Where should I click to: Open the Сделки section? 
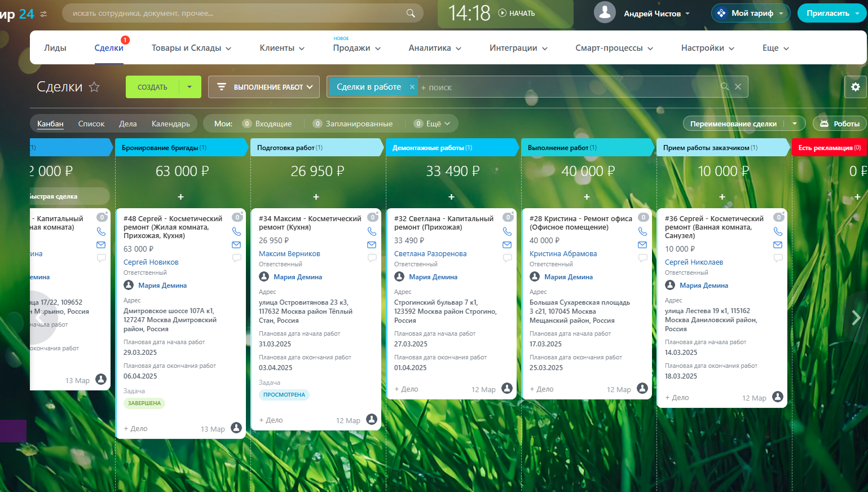109,48
